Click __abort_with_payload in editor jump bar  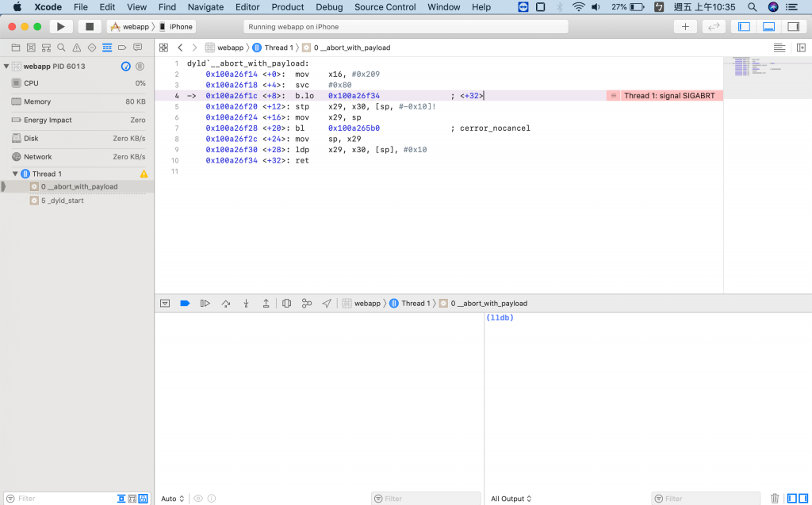click(x=346, y=48)
